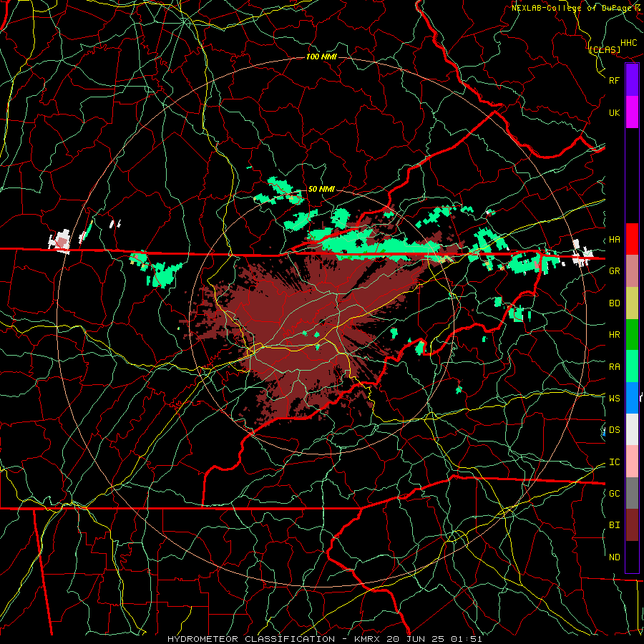The height and width of the screenshot is (644, 644).
Task: Select the IC light pink legend swatch
Action: pos(632,462)
